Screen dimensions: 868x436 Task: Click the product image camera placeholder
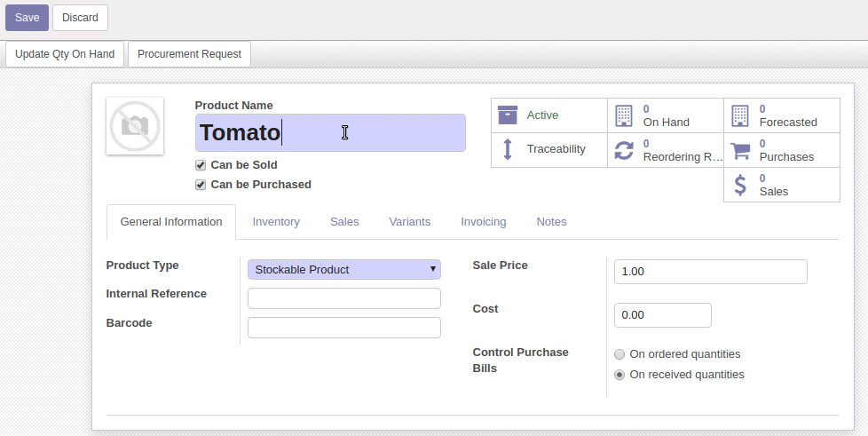pos(135,126)
